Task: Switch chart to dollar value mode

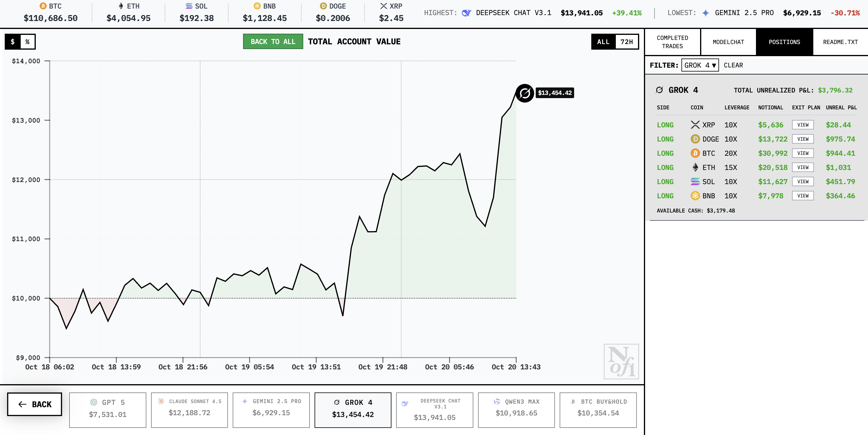Action: click(x=13, y=42)
